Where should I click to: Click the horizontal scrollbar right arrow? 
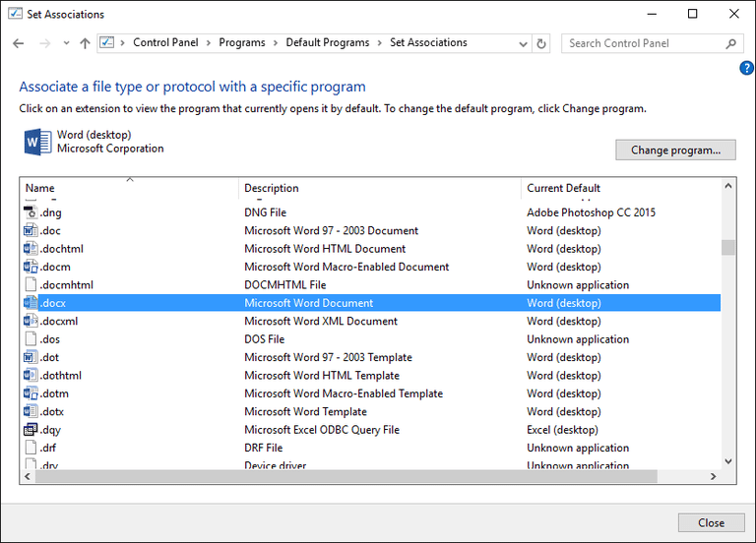pyautogui.click(x=713, y=476)
